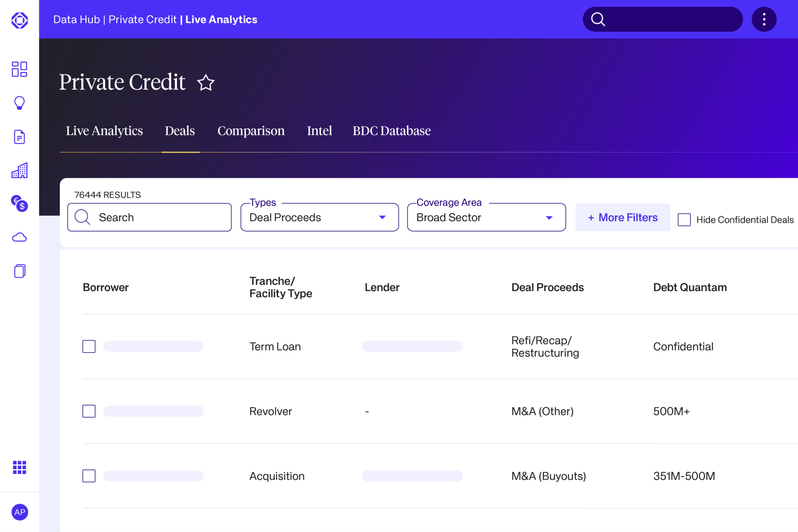Select the Term Loan row checkbox
The width and height of the screenshot is (798, 532).
tap(89, 346)
